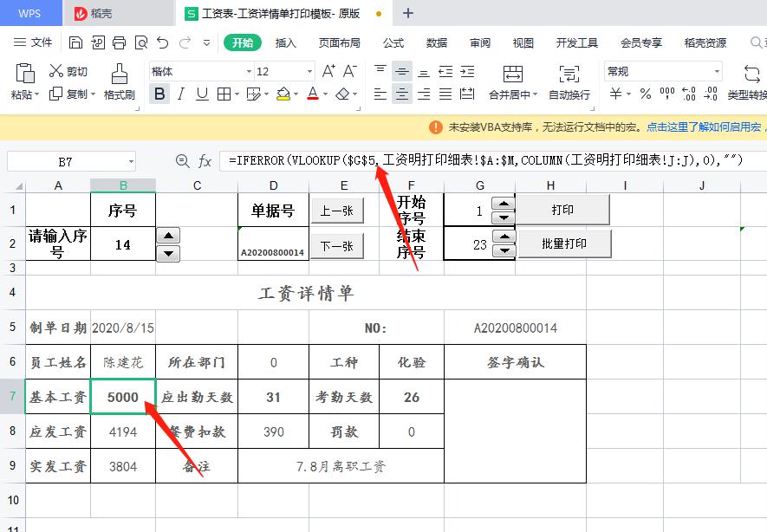Toggle center horizontal alignment
767x532 pixels.
coord(402,94)
